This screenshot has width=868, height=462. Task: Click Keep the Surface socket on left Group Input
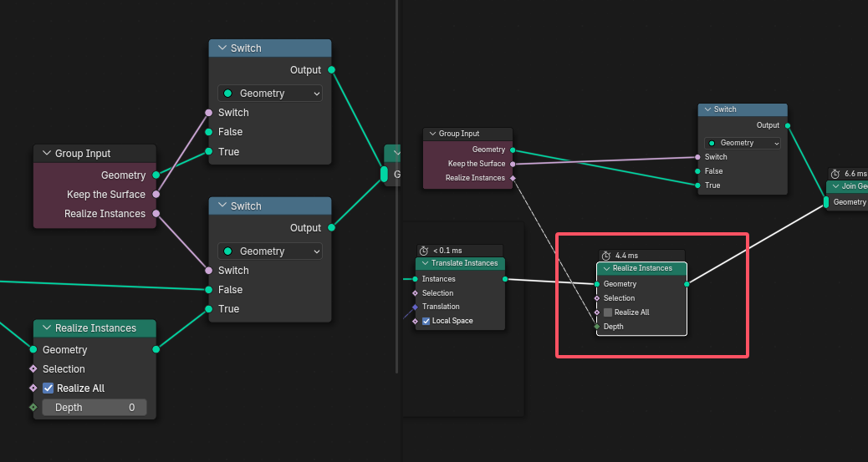tap(156, 194)
